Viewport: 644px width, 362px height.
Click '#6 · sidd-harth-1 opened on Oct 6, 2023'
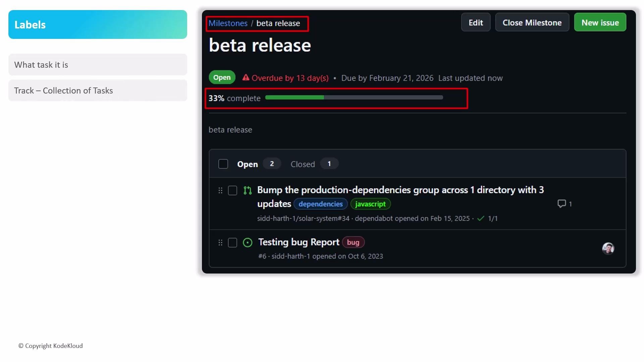(x=321, y=256)
